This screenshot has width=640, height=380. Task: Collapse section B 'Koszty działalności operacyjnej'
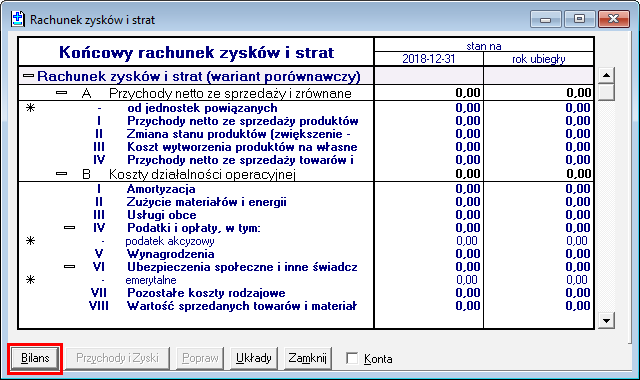(x=61, y=173)
